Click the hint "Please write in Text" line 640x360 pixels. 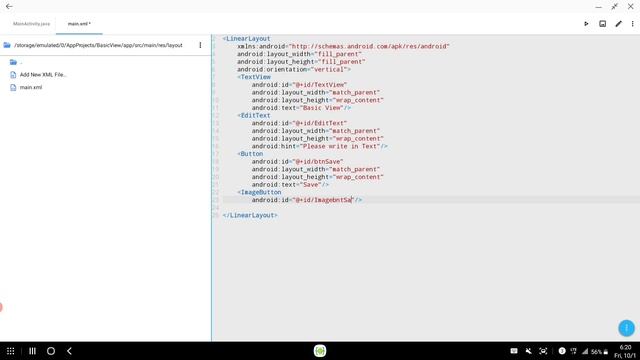click(320, 147)
